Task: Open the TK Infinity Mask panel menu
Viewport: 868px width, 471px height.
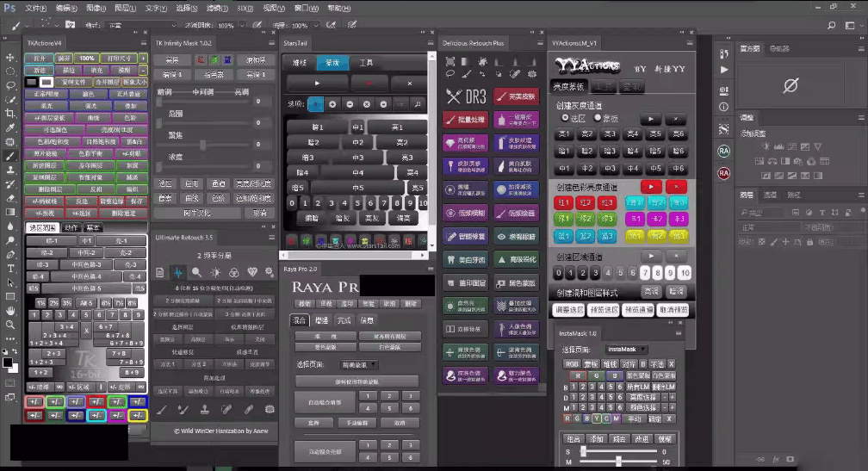Action: (x=272, y=42)
